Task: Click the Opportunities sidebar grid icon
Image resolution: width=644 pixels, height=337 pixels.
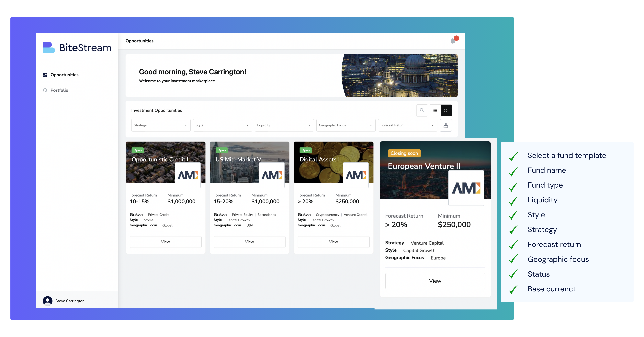Action: pyautogui.click(x=45, y=75)
